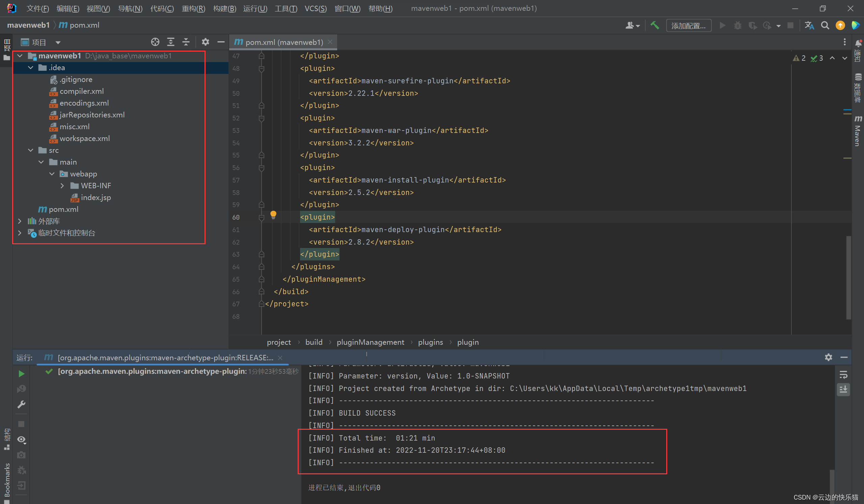
Task: Click the expand all tree icon
Action: [x=170, y=42]
